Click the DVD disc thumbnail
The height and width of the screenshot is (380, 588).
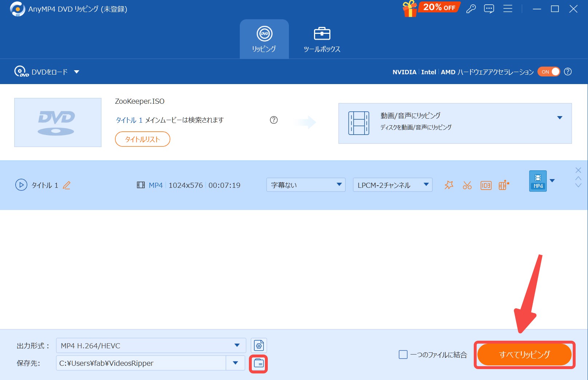pos(58,122)
